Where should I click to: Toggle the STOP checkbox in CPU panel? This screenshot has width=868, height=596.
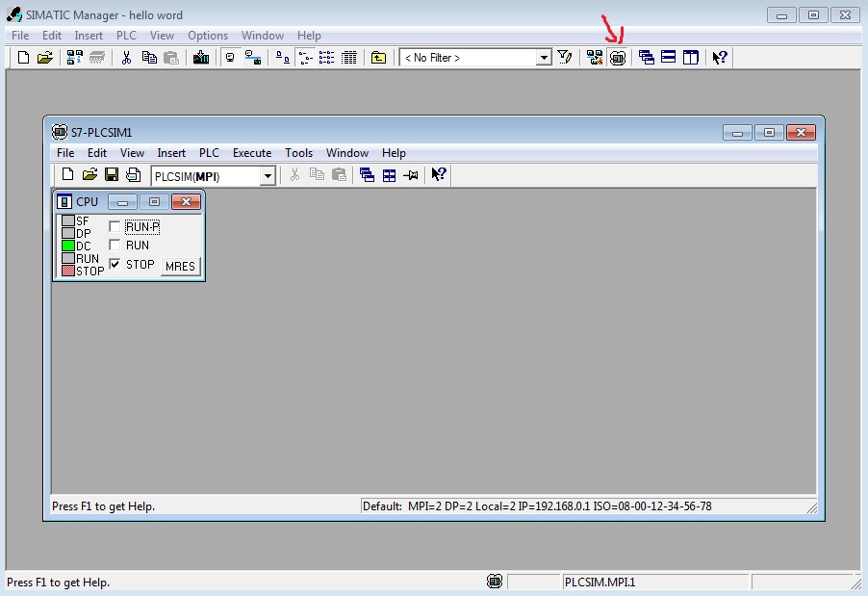[115, 264]
